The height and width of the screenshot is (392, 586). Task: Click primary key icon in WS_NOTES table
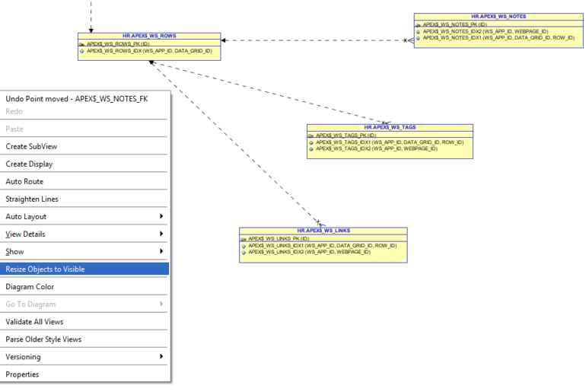(418, 25)
